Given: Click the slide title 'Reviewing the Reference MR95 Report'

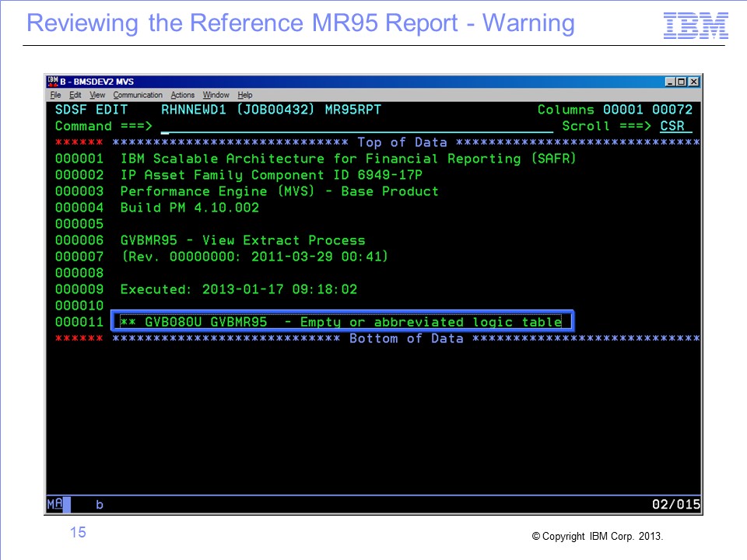Looking at the screenshot, I should 242,23.
